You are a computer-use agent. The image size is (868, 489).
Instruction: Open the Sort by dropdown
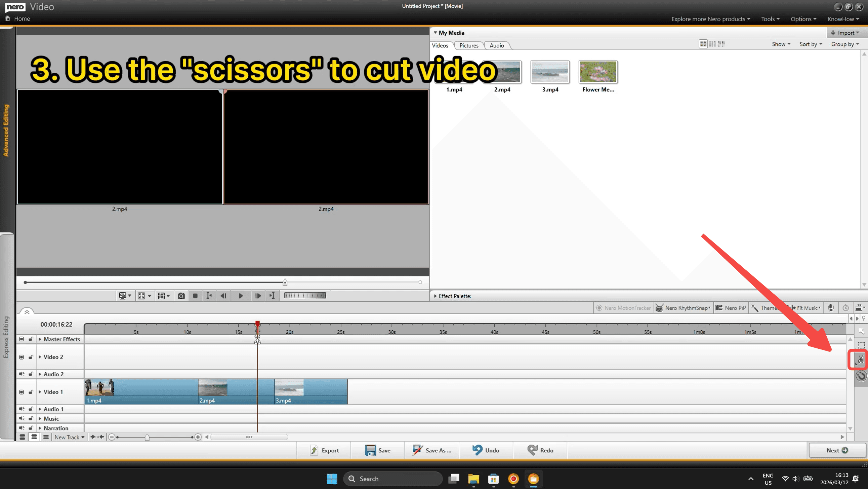[x=811, y=44]
